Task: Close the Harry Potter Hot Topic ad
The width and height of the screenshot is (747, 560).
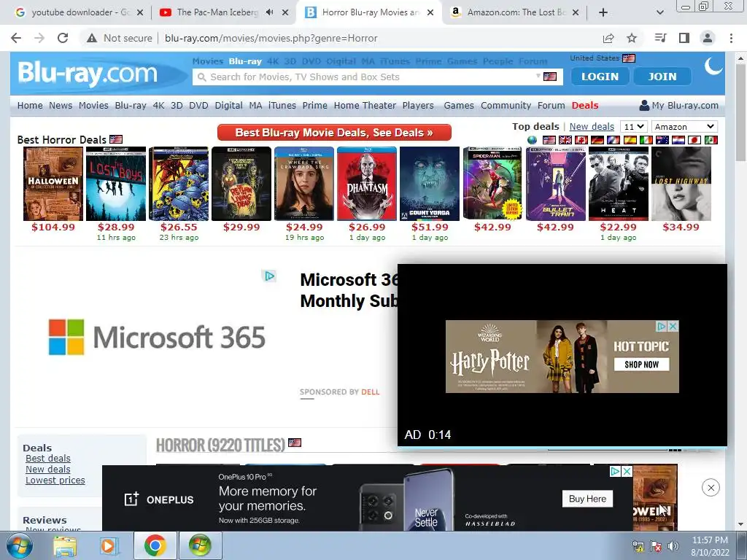Action: pos(673,326)
